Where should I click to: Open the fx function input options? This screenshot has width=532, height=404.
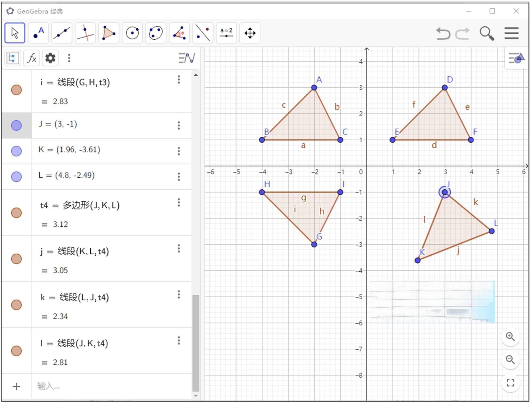click(x=32, y=58)
